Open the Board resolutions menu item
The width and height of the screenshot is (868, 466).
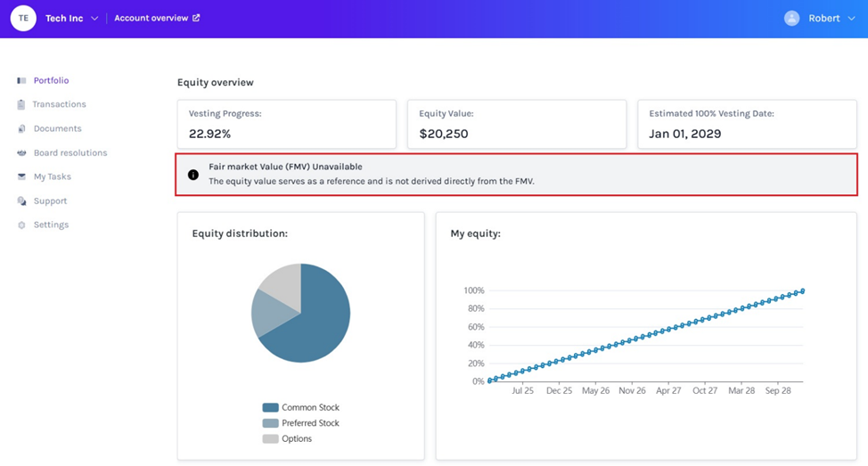[x=70, y=152]
